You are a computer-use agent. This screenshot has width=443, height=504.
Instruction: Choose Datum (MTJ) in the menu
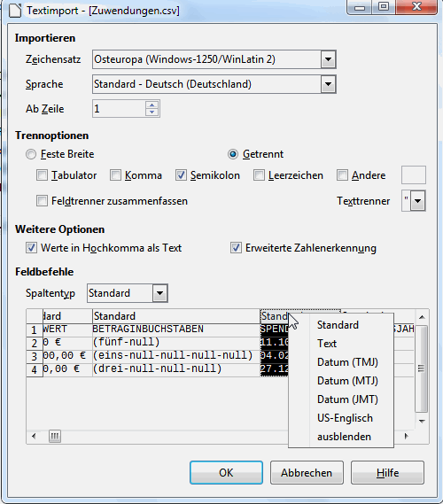tap(347, 381)
